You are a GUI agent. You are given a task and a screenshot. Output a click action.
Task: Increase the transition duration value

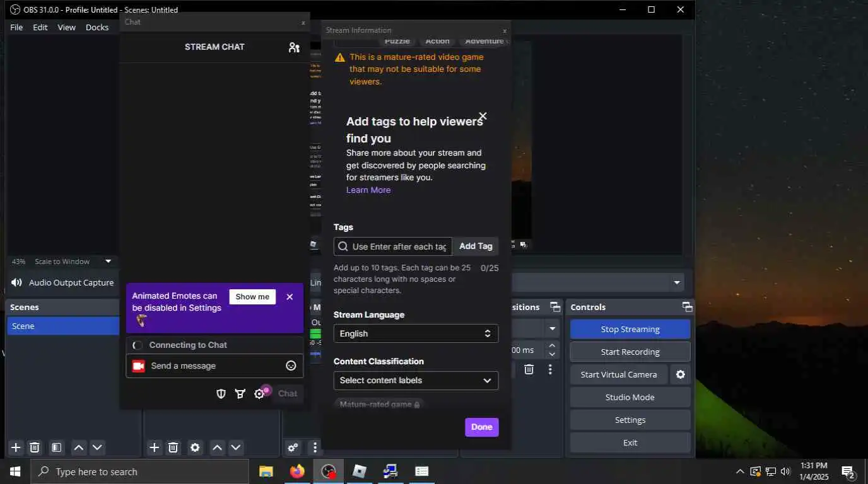pyautogui.click(x=553, y=346)
